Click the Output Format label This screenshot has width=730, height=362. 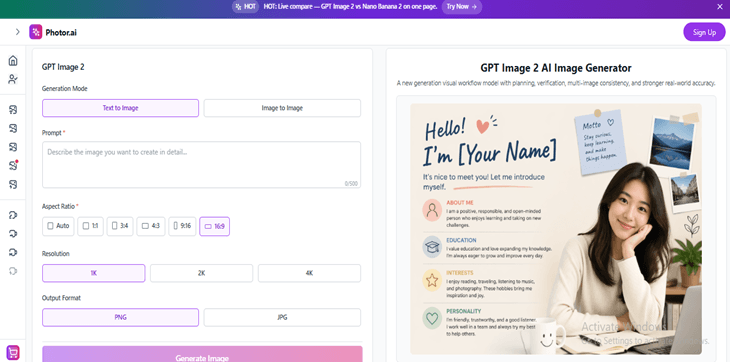click(61, 298)
